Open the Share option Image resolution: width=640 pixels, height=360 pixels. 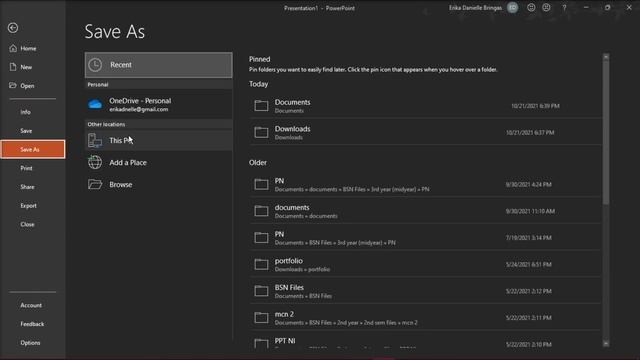33,187
